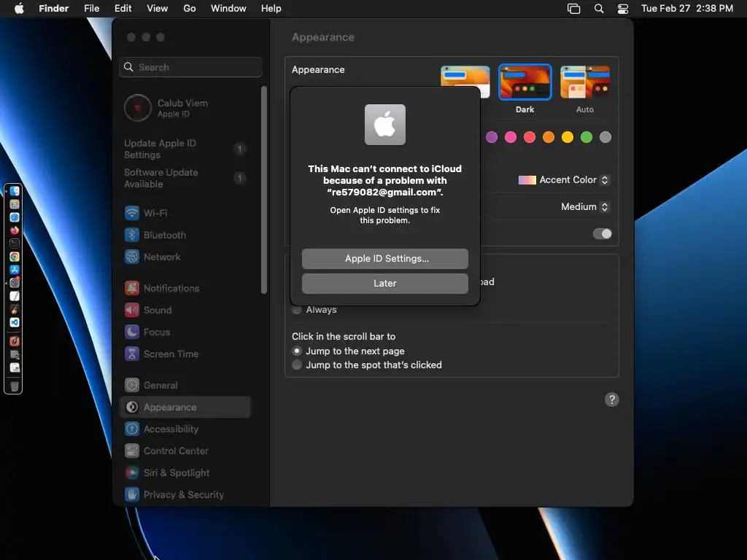Dismiss the dialog with Later
Viewport: 747px width, 560px height.
[385, 284]
